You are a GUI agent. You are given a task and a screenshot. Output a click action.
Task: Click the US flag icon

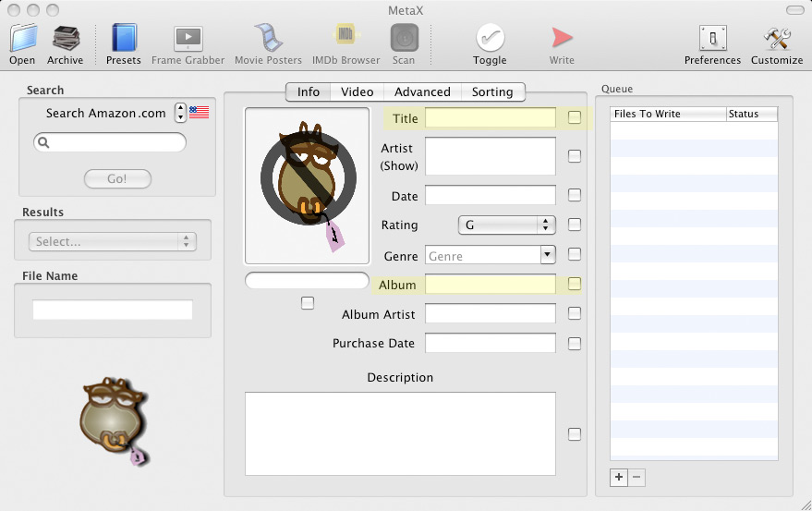pyautogui.click(x=199, y=112)
